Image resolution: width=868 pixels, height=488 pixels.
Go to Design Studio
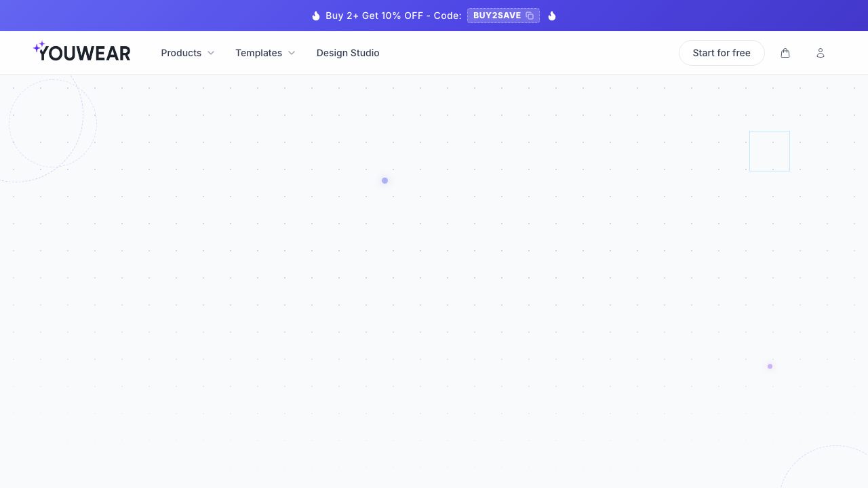click(x=348, y=53)
